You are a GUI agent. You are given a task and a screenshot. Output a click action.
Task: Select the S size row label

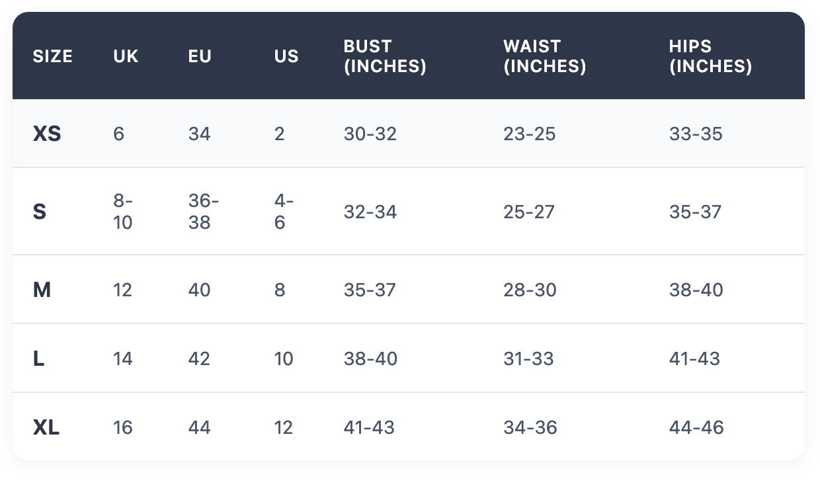pos(40,212)
